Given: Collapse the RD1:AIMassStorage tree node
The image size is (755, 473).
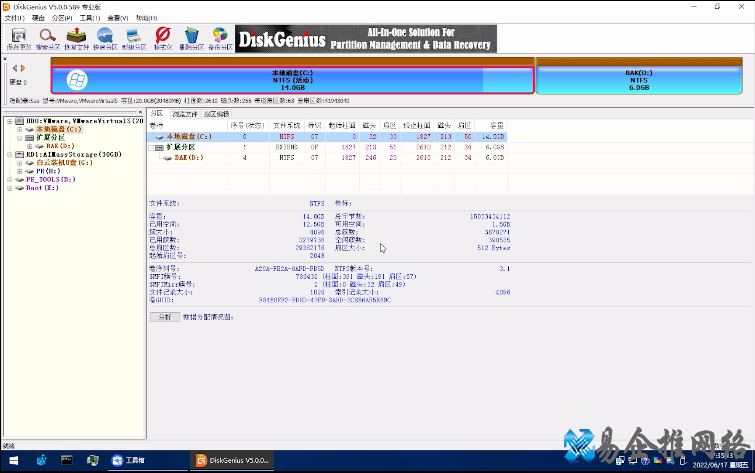Looking at the screenshot, I should pos(10,155).
